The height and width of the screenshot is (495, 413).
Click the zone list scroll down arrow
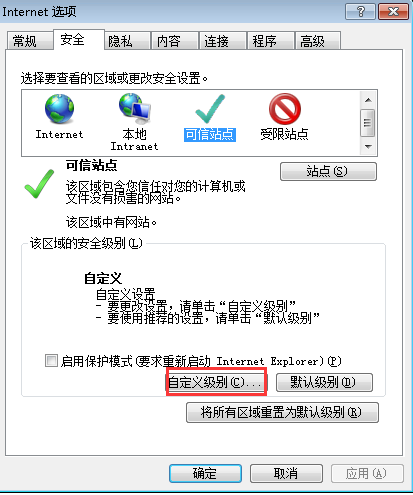point(368,146)
